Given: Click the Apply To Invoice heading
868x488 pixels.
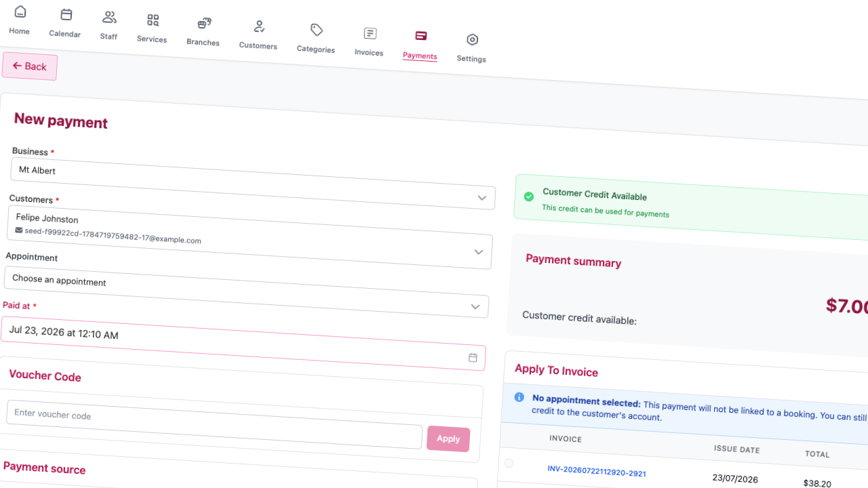Looking at the screenshot, I should pos(556,370).
